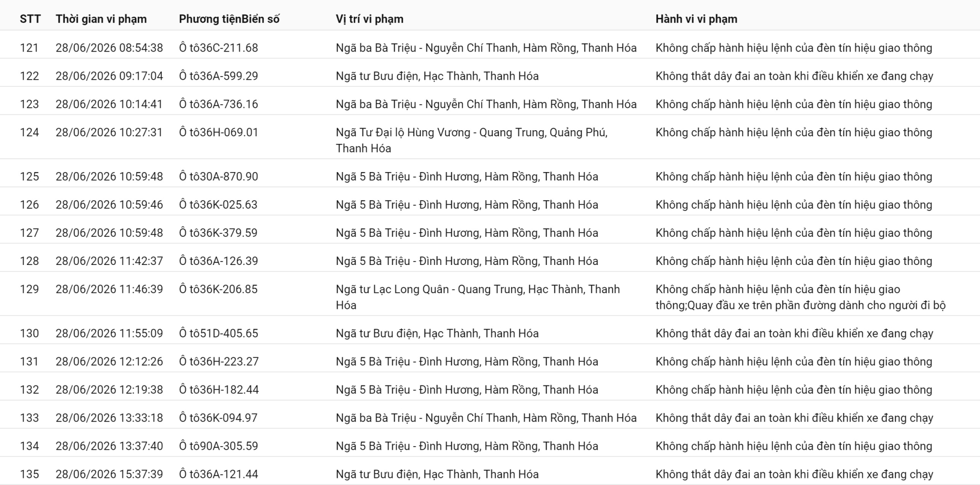Click timestamp 28/06/2026 10:59:46
980x485 pixels.
click(x=109, y=205)
